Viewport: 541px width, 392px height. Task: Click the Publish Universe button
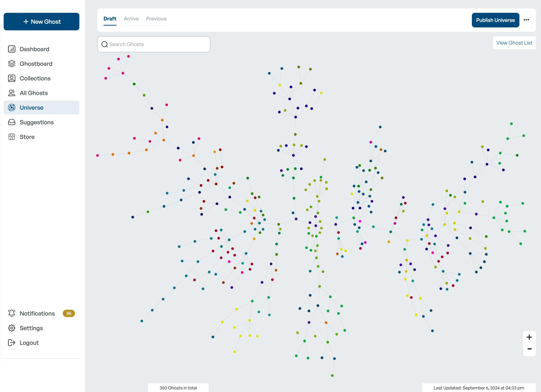click(495, 20)
